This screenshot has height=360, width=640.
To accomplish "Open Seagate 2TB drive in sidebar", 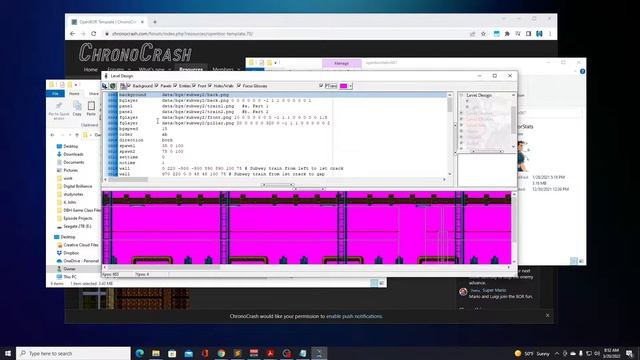I will (74, 226).
